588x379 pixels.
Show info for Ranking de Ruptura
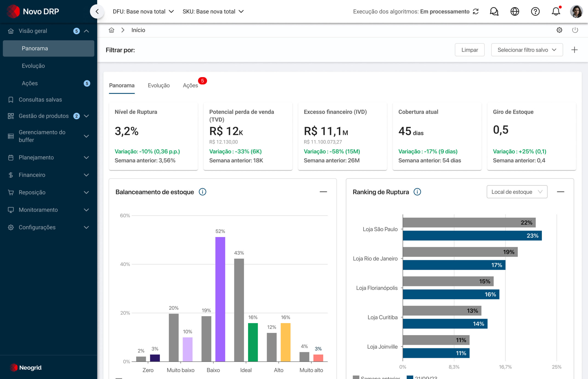tap(417, 192)
